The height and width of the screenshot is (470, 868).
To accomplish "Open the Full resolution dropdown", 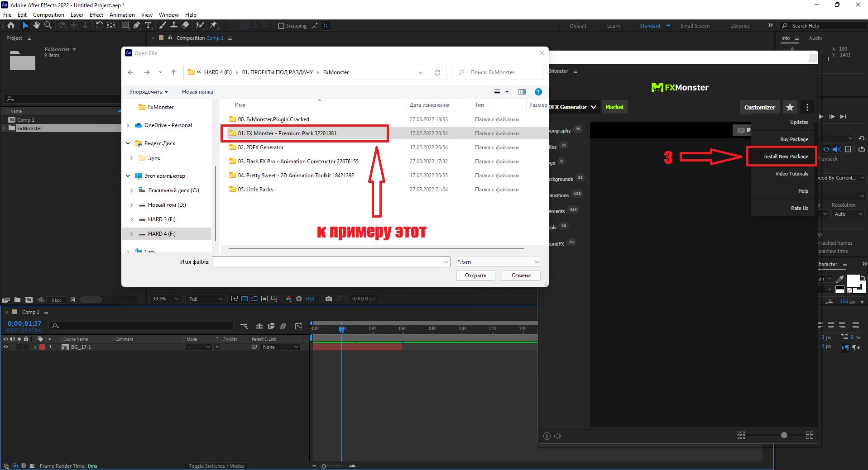I will (206, 299).
